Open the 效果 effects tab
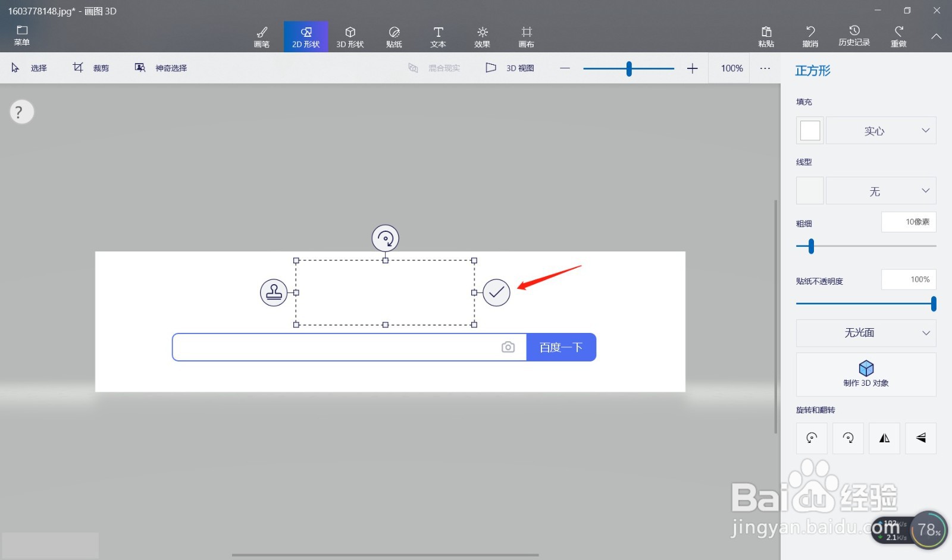Viewport: 952px width, 560px height. point(482,37)
